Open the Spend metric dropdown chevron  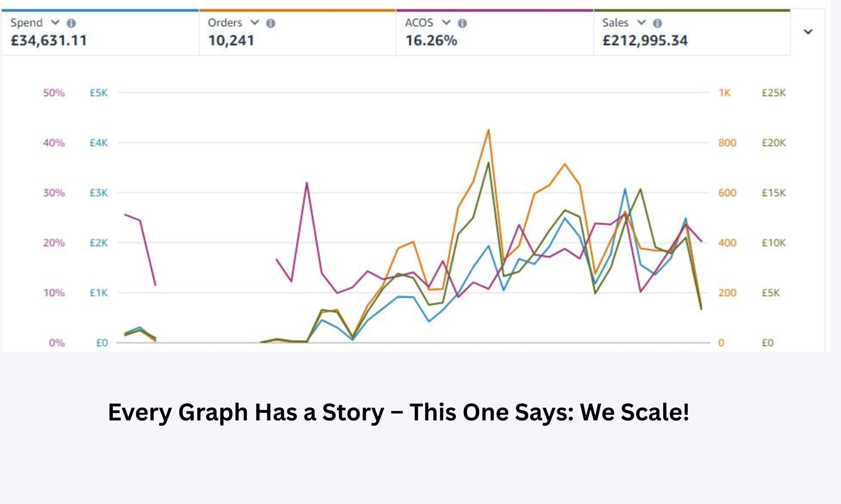point(55,23)
